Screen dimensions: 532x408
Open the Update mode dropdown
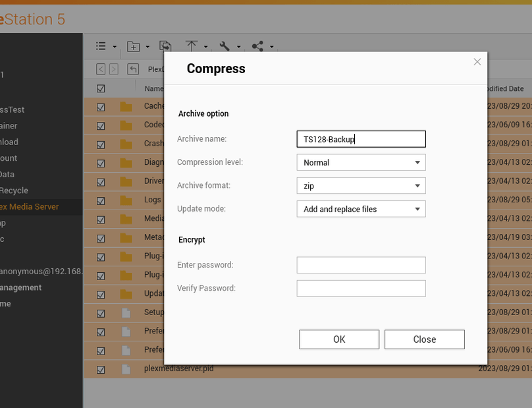pyautogui.click(x=361, y=209)
